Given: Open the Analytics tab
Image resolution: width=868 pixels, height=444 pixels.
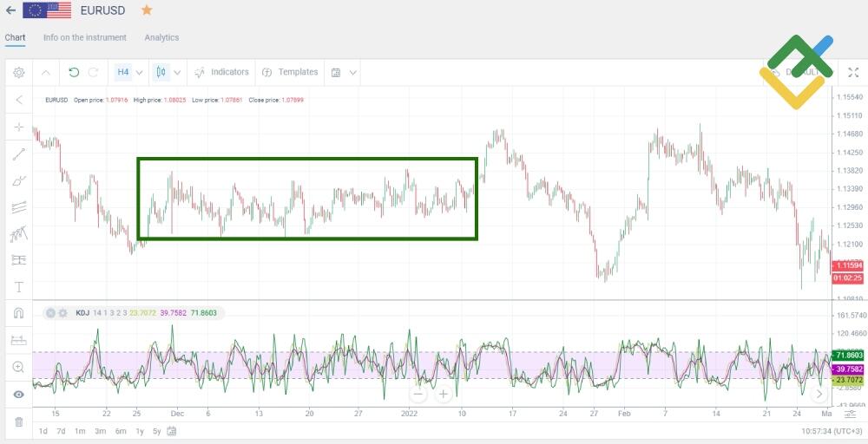Looking at the screenshot, I should (161, 37).
